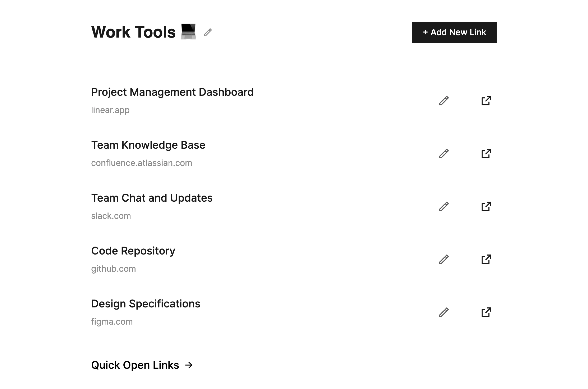Select the Team Chat and Updates title
Screen dimensions: 588x389
(x=152, y=198)
